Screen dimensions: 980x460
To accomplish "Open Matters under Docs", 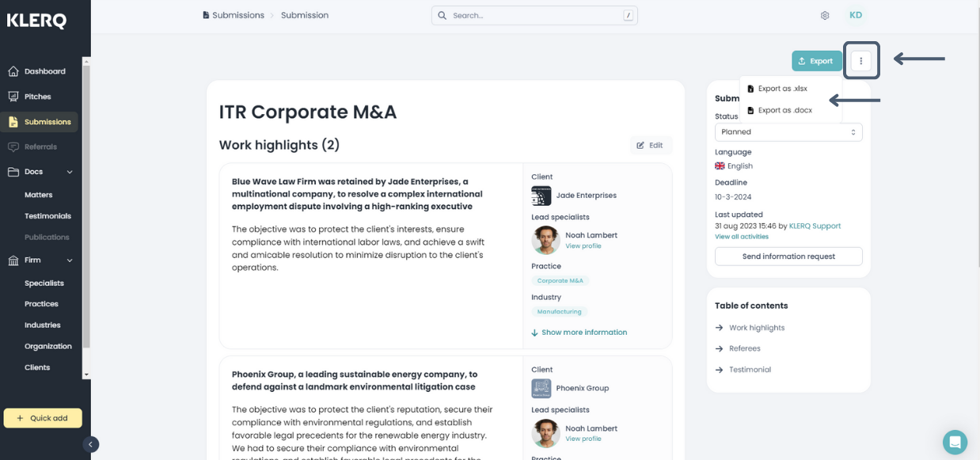I will click(38, 195).
